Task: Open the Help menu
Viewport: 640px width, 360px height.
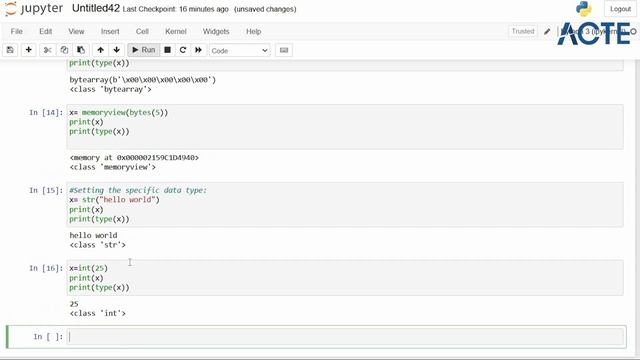Action: [253, 31]
